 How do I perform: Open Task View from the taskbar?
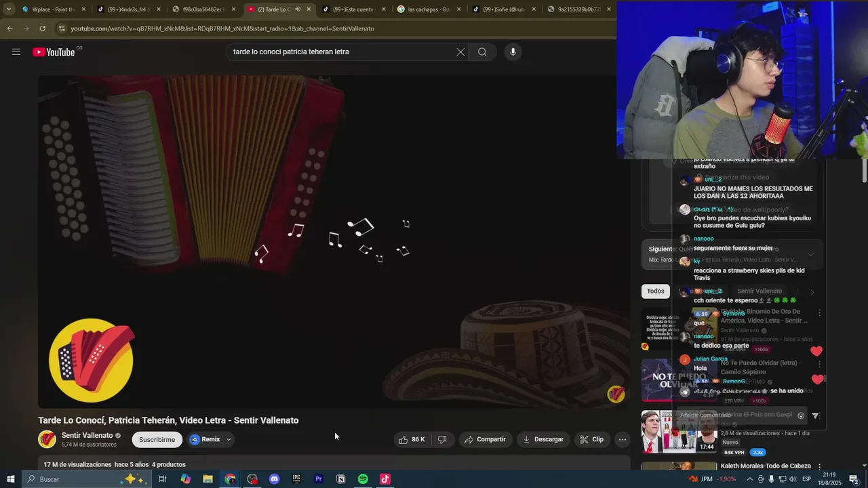[x=163, y=479]
